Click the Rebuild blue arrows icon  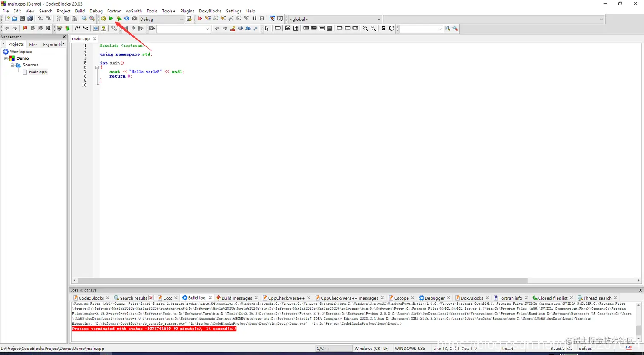(x=127, y=19)
